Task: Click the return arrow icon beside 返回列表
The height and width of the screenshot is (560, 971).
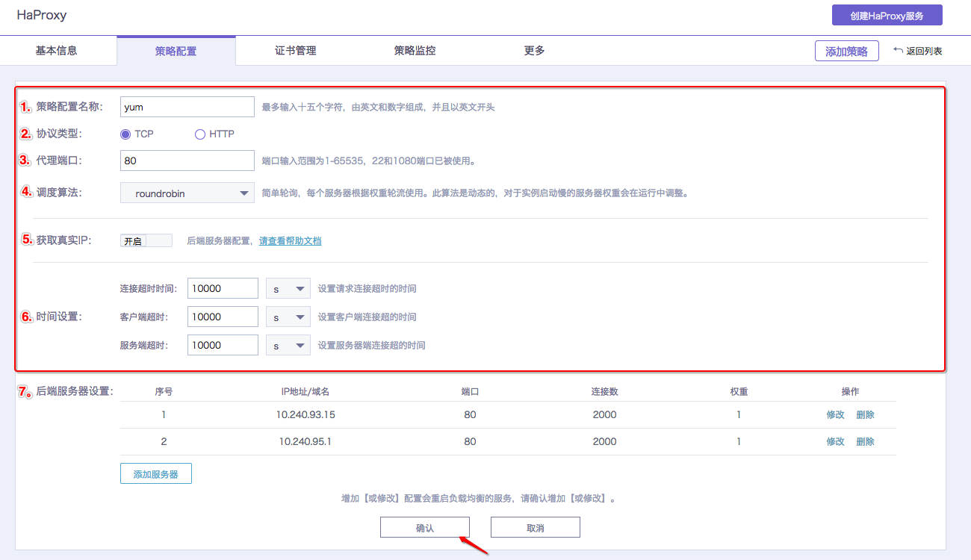Action: (898, 51)
